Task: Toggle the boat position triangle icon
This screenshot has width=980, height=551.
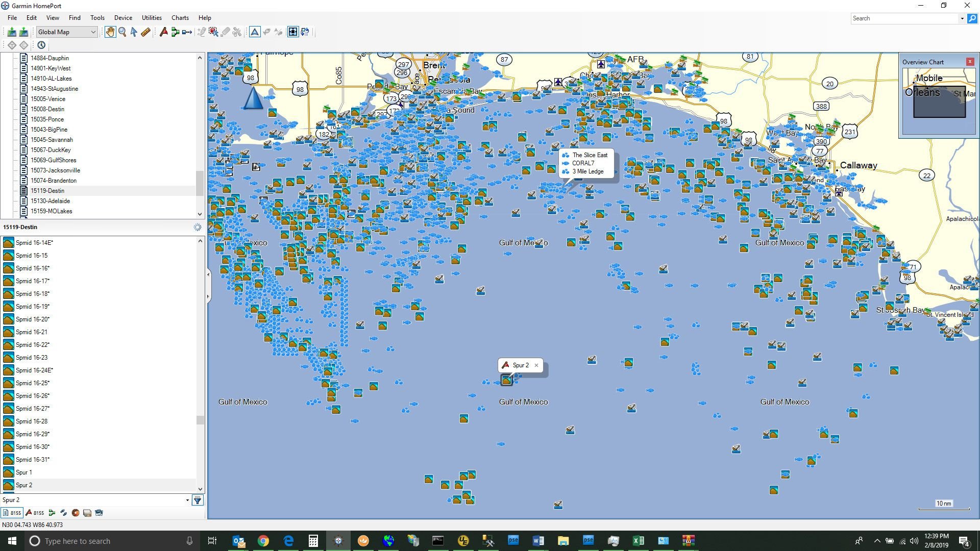Action: 255,32
